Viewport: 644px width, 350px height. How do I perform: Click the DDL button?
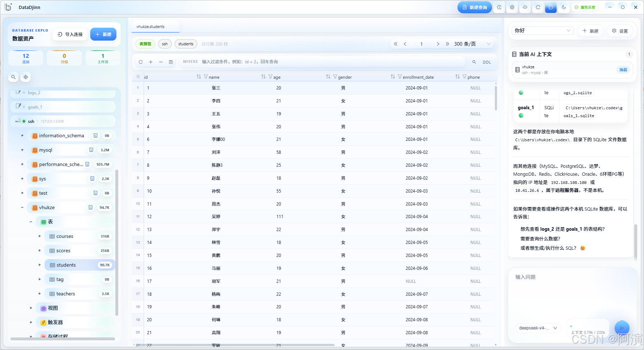(487, 62)
